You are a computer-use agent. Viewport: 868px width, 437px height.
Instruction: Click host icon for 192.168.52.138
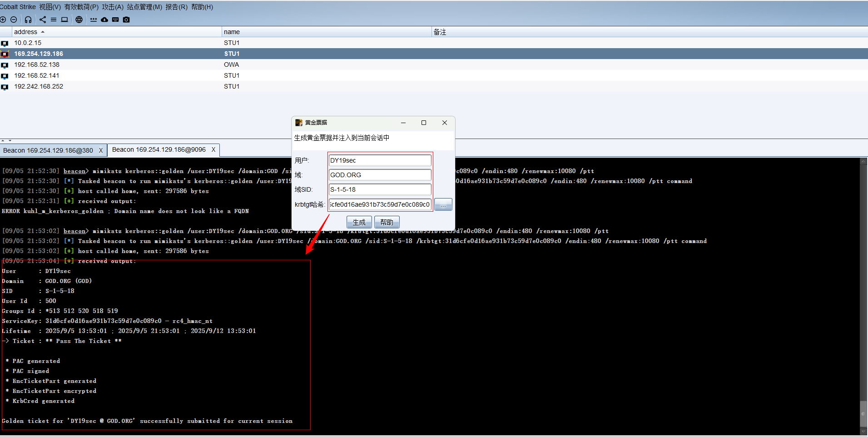pyautogui.click(x=5, y=65)
